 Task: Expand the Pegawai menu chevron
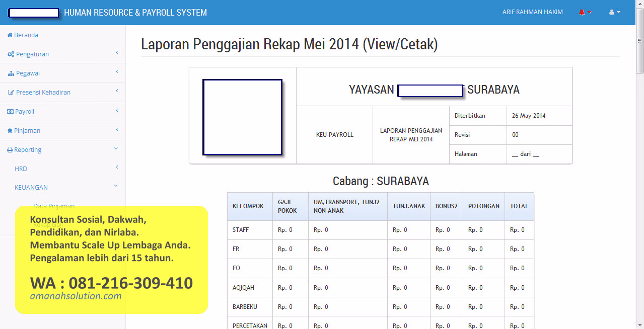116,71
